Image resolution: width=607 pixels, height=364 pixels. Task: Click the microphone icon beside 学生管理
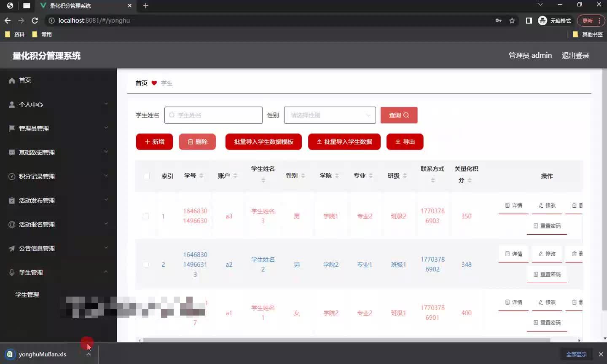tap(12, 273)
